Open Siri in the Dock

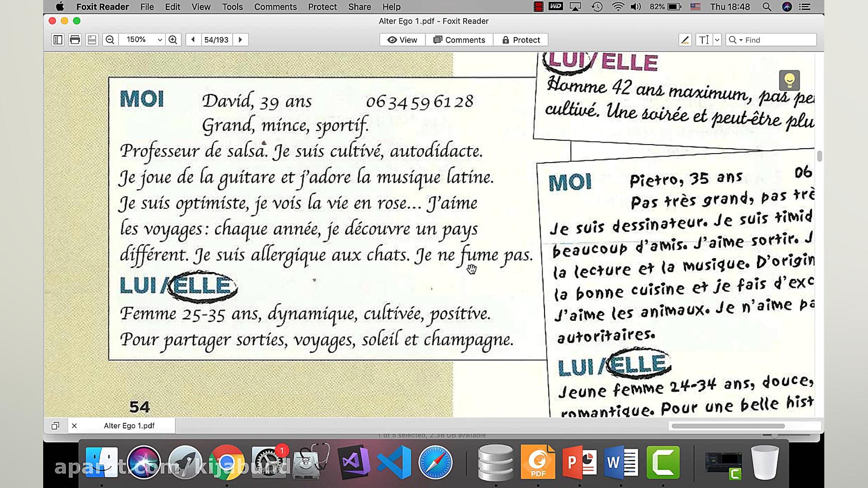tap(144, 462)
